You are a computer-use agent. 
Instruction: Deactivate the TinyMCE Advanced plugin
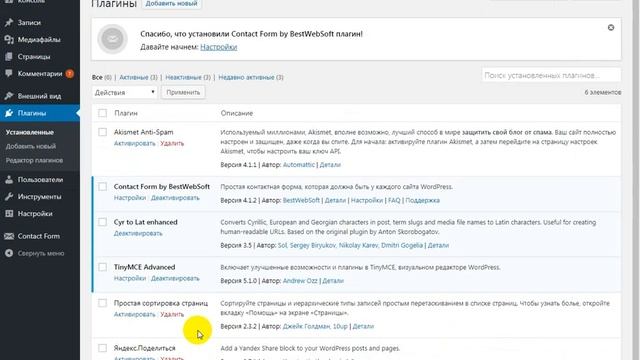[175, 278]
